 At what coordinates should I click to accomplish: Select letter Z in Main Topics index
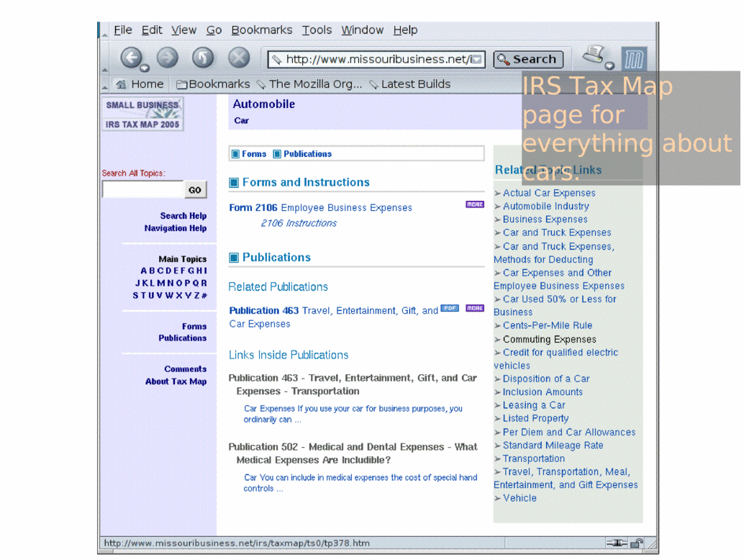tap(196, 295)
